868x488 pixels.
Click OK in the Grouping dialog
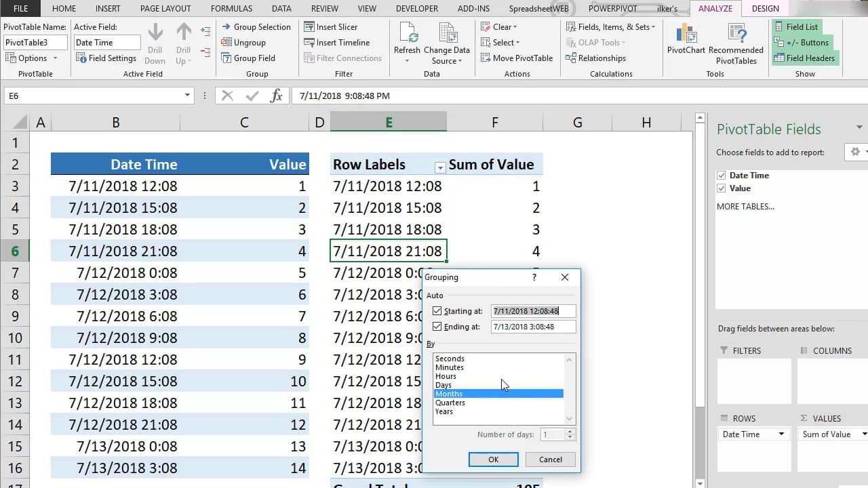[x=494, y=460]
